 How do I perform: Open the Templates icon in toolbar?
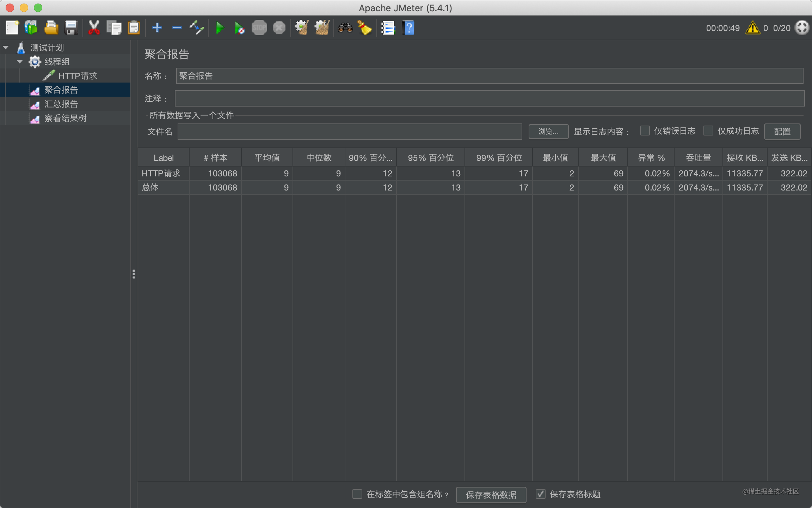[31, 28]
